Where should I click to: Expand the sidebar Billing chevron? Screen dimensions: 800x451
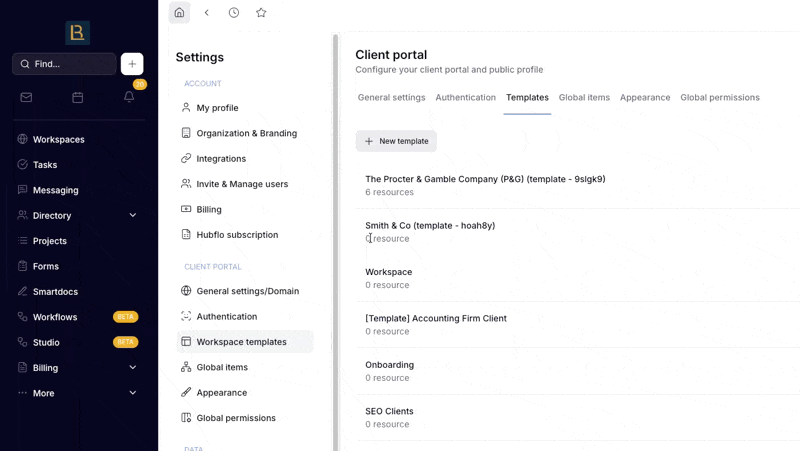click(x=133, y=367)
